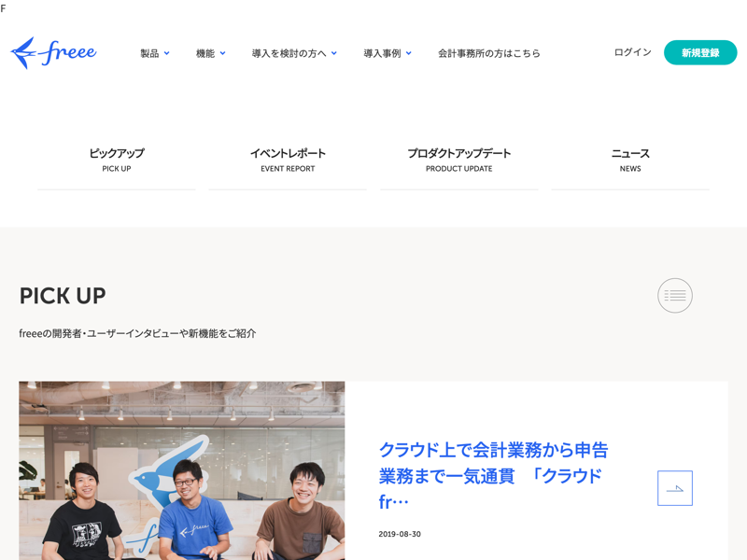Viewport: 747px width, 560px height.
Task: Expand the 製品 dropdown menu
Action: 155,53
